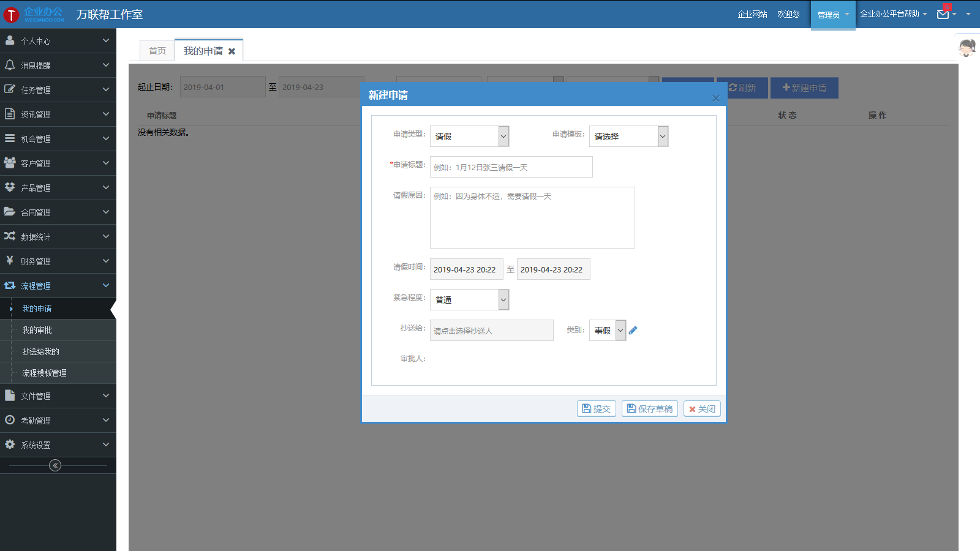
Task: Open the 企业网站 link in header
Action: pyautogui.click(x=752, y=14)
